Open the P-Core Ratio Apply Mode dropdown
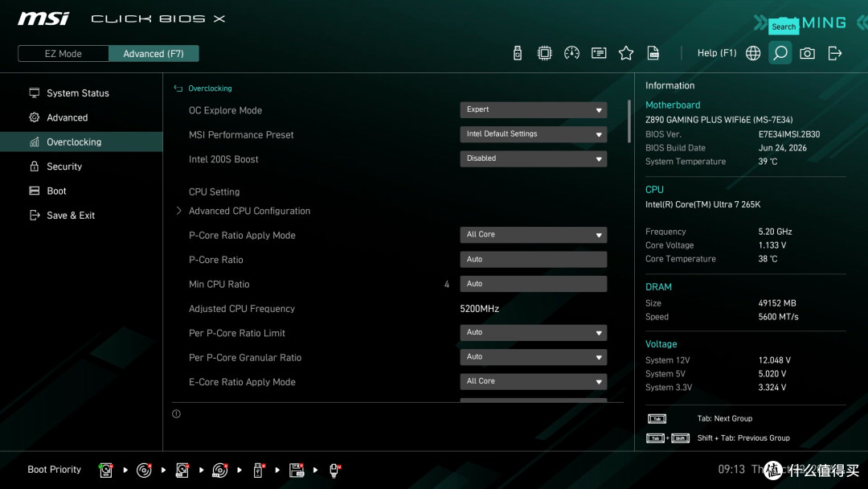 (533, 235)
